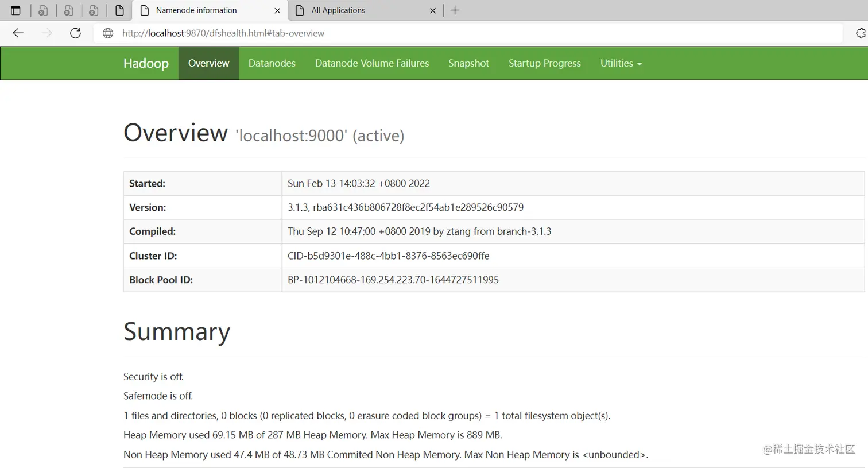Expand the Utilities dropdown menu
868x468 pixels.
621,63
